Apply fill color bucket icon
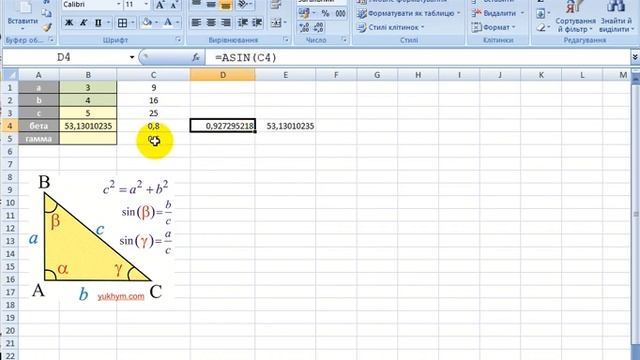This screenshot has width=640, height=360. click(x=147, y=22)
